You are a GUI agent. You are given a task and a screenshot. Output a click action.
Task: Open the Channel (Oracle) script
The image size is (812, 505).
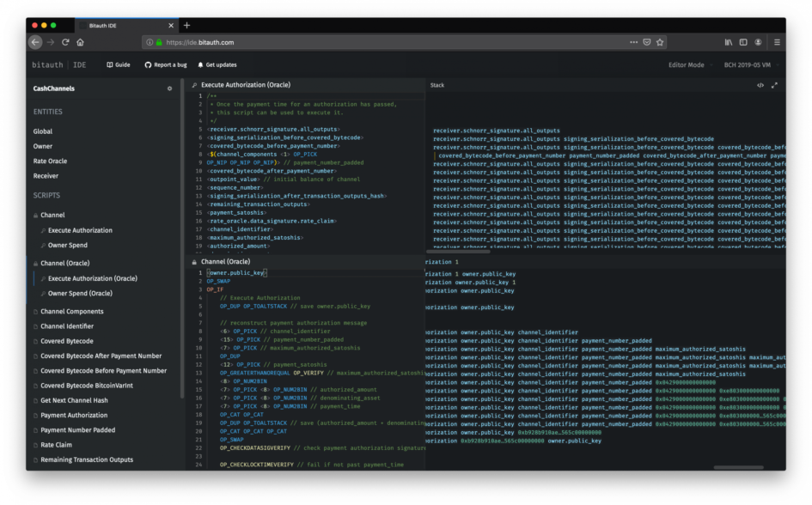click(64, 264)
